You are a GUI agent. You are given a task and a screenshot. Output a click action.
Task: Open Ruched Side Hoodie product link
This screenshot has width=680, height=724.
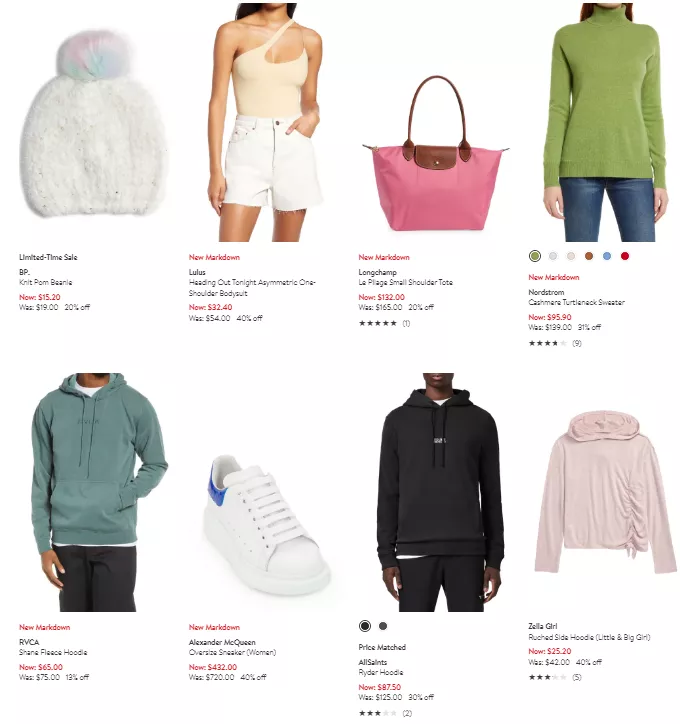click(589, 637)
